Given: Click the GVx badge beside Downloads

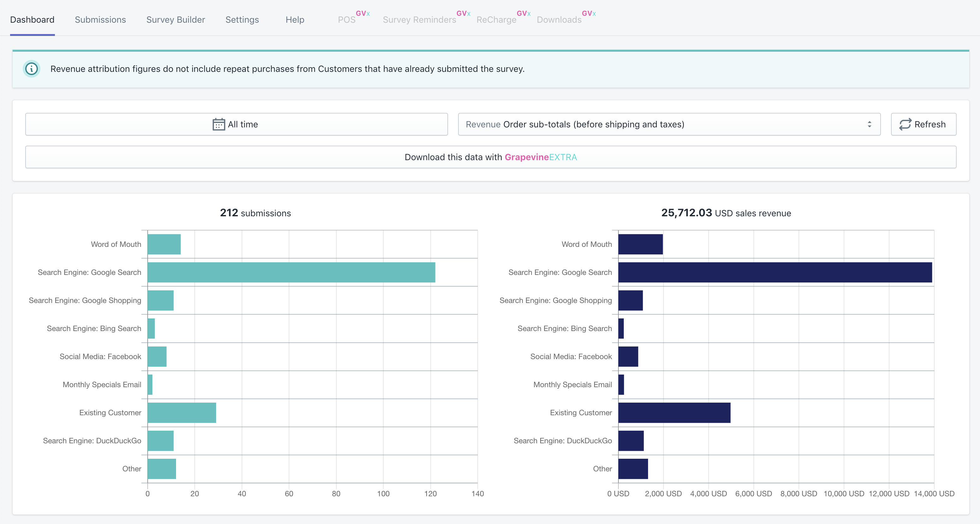Looking at the screenshot, I should pos(588,13).
